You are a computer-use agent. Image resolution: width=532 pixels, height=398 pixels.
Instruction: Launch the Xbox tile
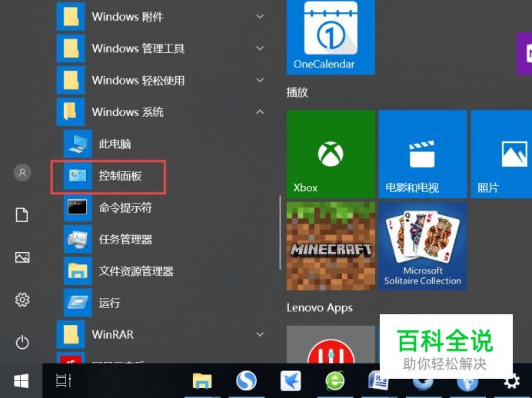[x=331, y=154]
